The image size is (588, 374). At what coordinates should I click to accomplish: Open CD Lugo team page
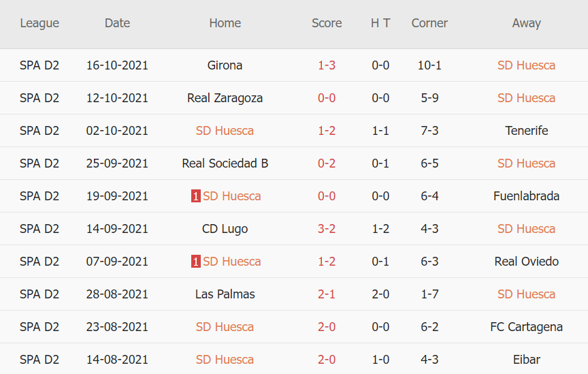pos(225,229)
